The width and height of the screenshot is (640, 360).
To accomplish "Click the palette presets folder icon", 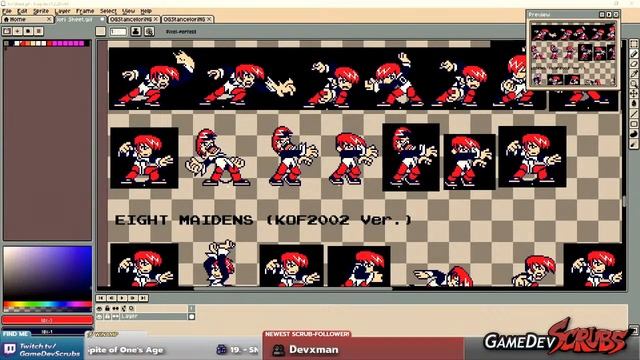I will pos(7,31).
